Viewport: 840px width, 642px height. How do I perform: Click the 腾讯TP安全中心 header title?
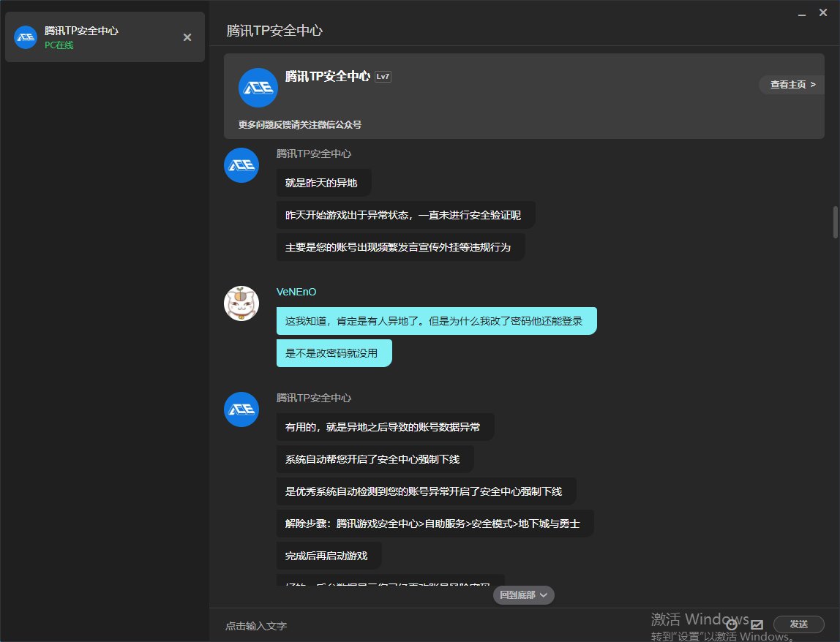click(274, 31)
